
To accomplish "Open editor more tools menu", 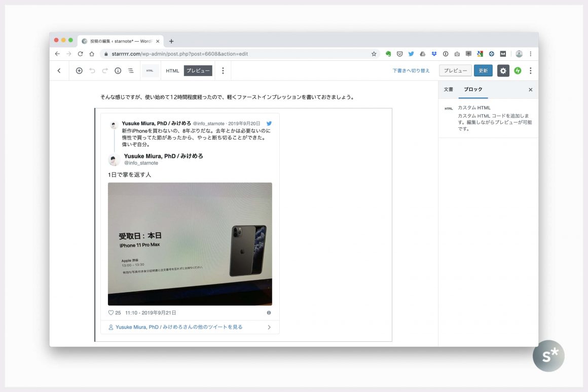I will (530, 71).
